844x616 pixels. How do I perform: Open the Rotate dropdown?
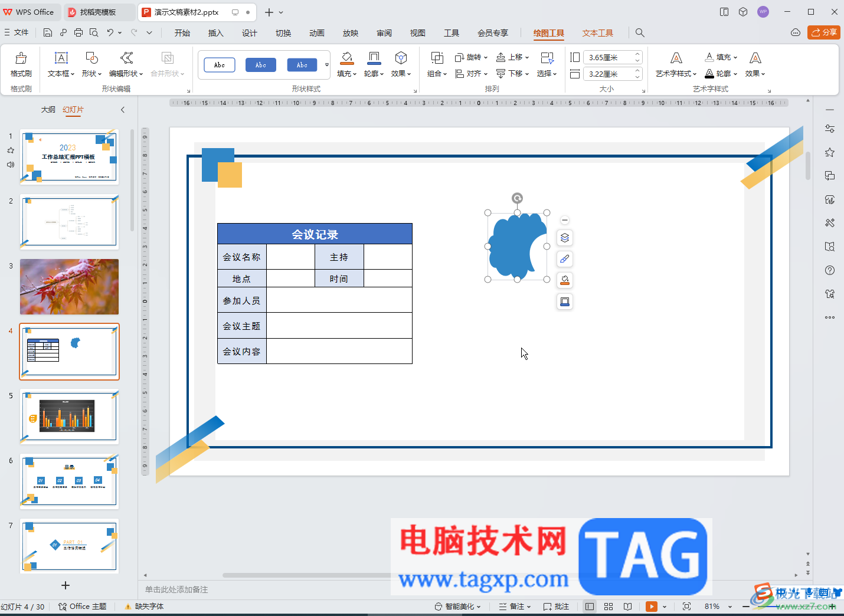[x=472, y=57]
